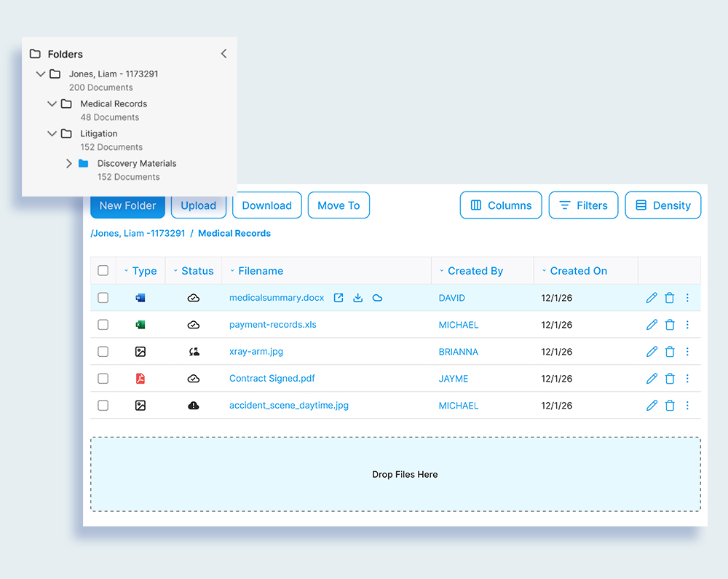Viewport: 728px width, 579px height.
Task: Check the box for payment-records.xls
Action: coord(103,325)
